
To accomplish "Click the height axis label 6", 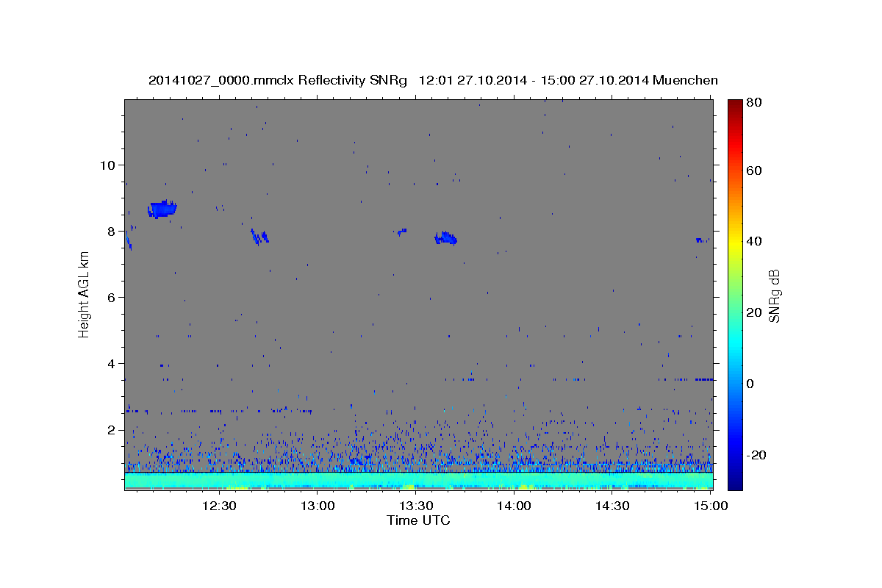I will (x=112, y=297).
